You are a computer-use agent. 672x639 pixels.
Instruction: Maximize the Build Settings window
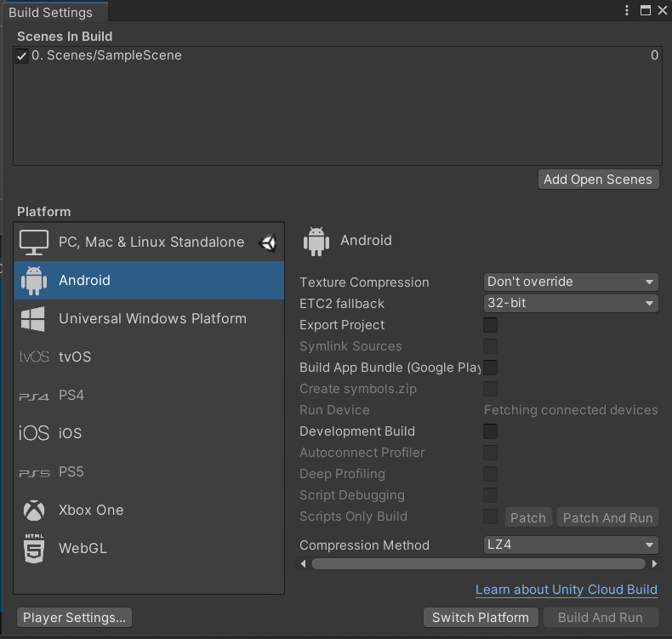646,10
